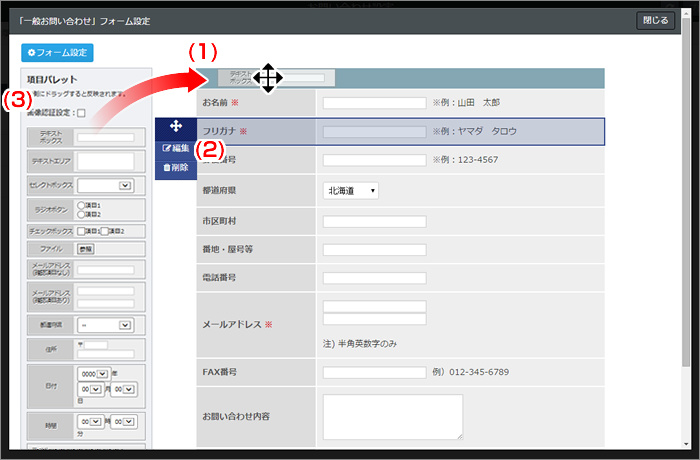Click the FAX番号 label
700x460 pixels.
[x=220, y=372]
